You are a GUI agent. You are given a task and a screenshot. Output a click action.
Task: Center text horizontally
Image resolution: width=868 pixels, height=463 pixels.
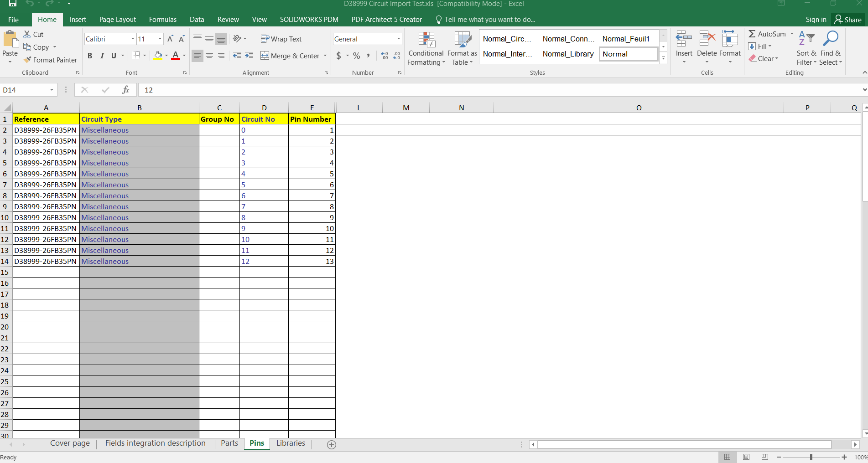[x=209, y=56]
